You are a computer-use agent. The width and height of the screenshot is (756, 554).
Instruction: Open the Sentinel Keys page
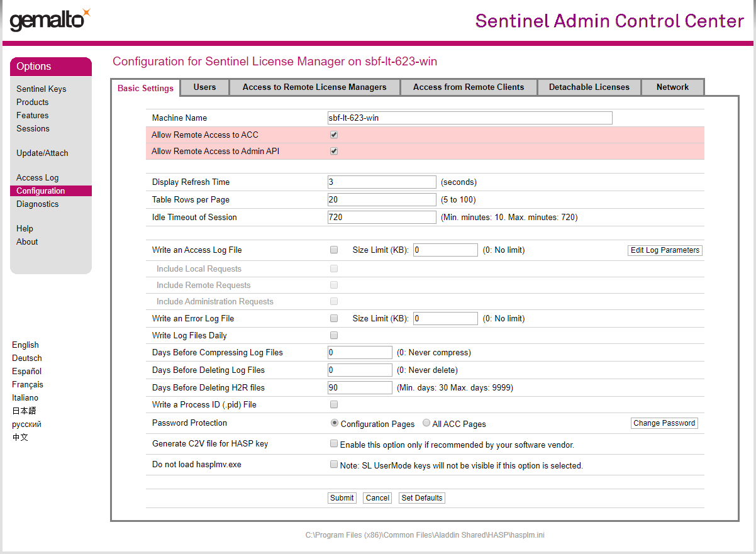pyautogui.click(x=41, y=89)
